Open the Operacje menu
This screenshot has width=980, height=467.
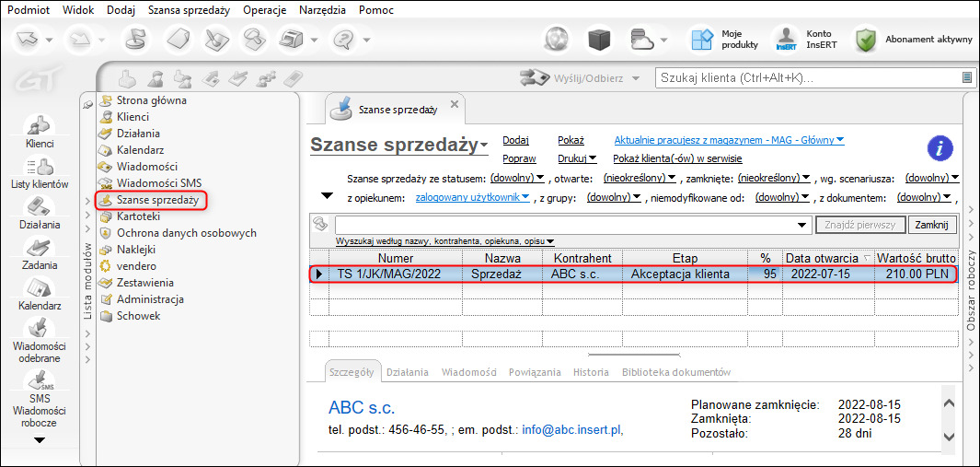click(265, 10)
